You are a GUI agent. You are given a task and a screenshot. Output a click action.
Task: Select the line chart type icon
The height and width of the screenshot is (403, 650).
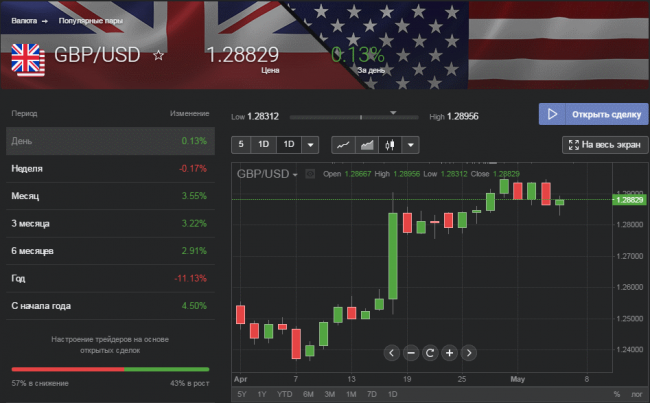coord(344,145)
